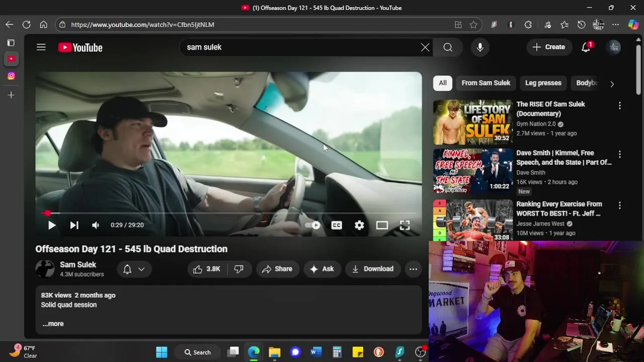
Task: Play the paused video
Action: [x=51, y=225]
